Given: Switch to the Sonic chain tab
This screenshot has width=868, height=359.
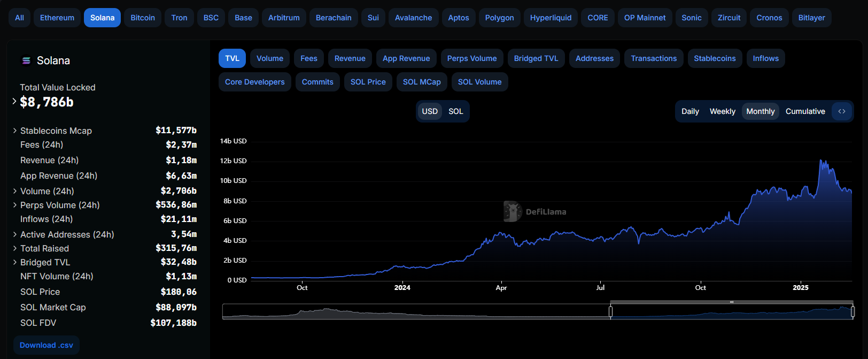Looking at the screenshot, I should click(692, 18).
